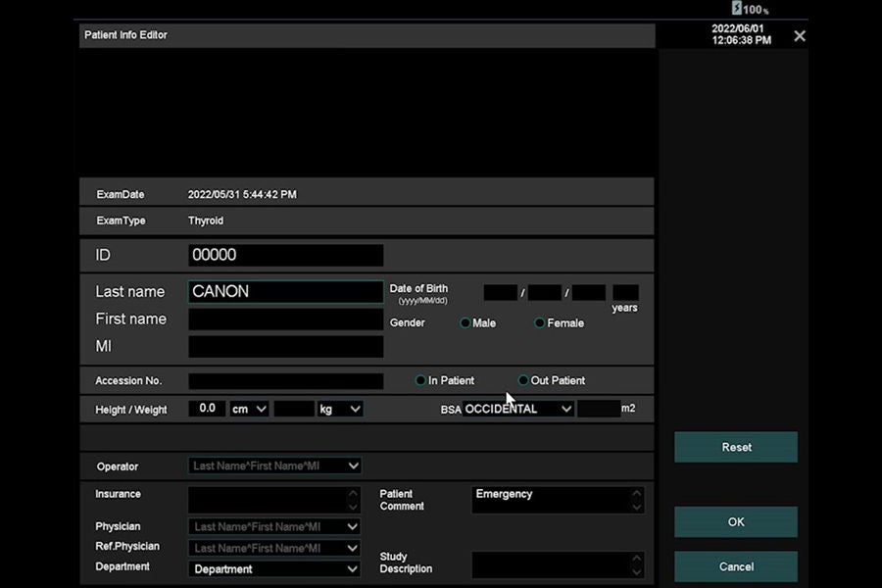Click the birth year input box
Image resolution: width=882 pixels, height=588 pixels.
(x=501, y=293)
